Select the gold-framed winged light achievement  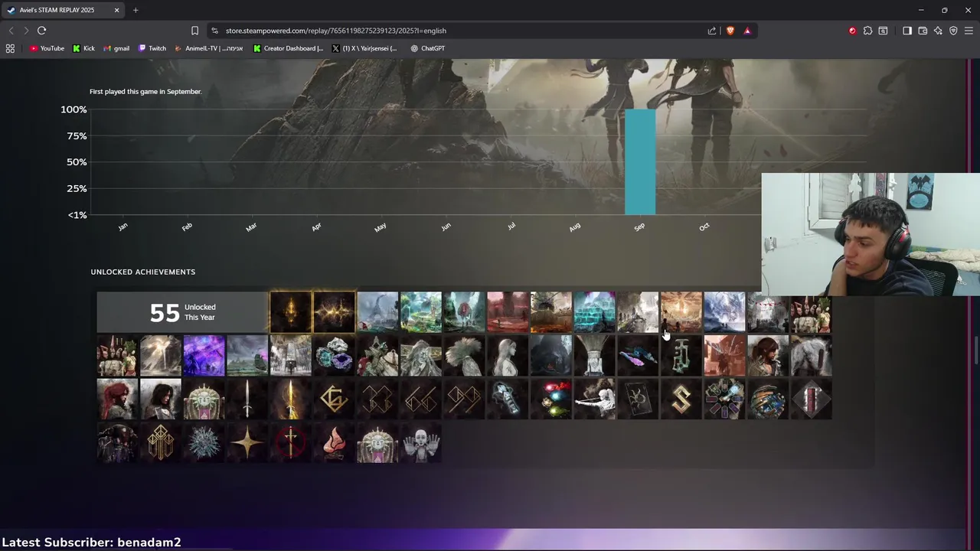(x=334, y=312)
